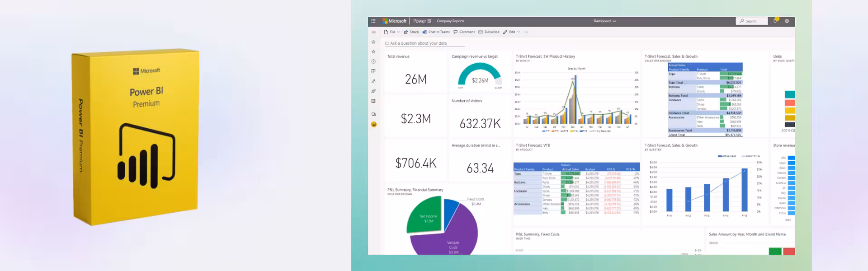Select the Net Income pie slice
Viewport: 868px width, 271px height.
(425, 216)
